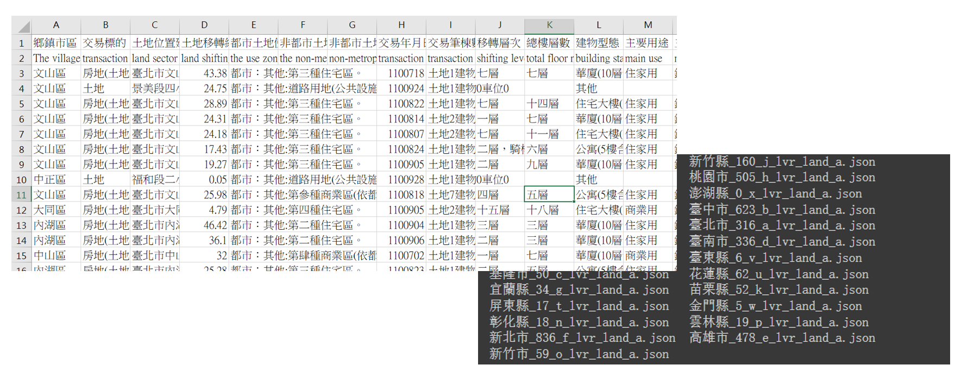Click the date cell 1100702
The height and width of the screenshot is (371, 980).
401,256
